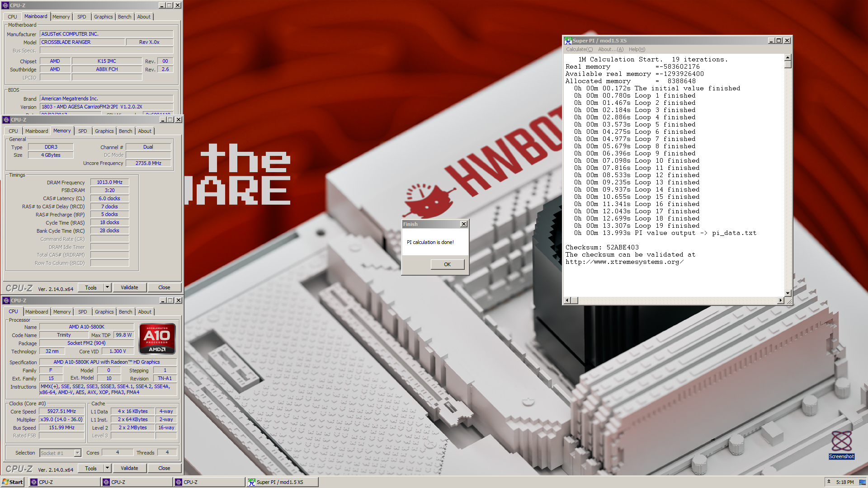Viewport: 868px width, 488px height.
Task: Click the xtremesystems.org URL text
Action: coord(624,262)
